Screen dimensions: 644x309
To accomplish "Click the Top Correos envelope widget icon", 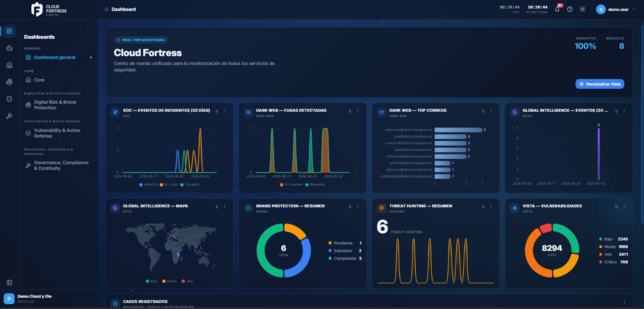I will tap(381, 113).
